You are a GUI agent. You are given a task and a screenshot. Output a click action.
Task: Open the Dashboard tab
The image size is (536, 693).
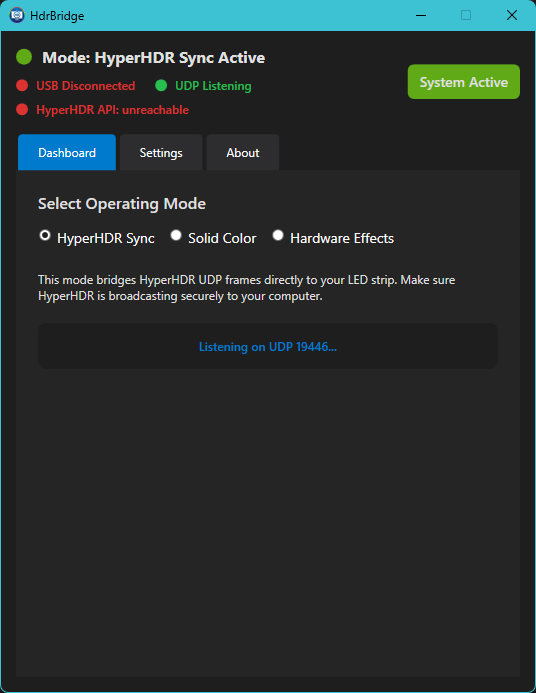click(67, 152)
